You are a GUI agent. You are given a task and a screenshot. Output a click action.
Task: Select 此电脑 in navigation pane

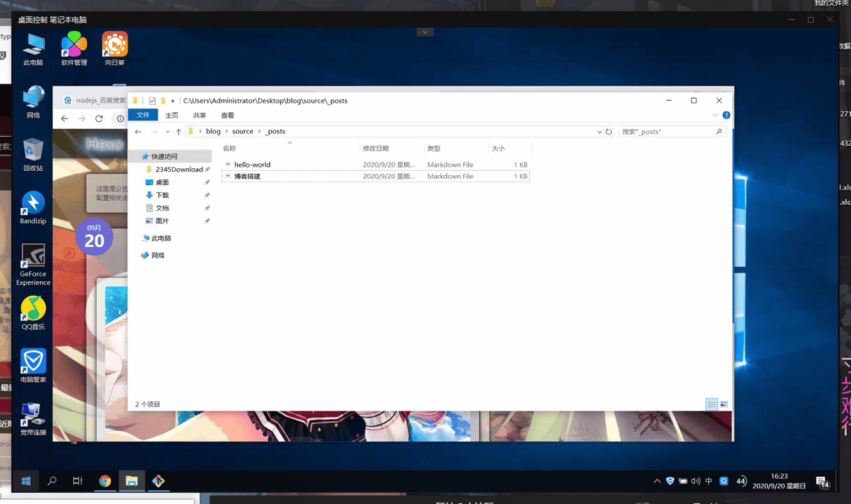pyautogui.click(x=161, y=239)
